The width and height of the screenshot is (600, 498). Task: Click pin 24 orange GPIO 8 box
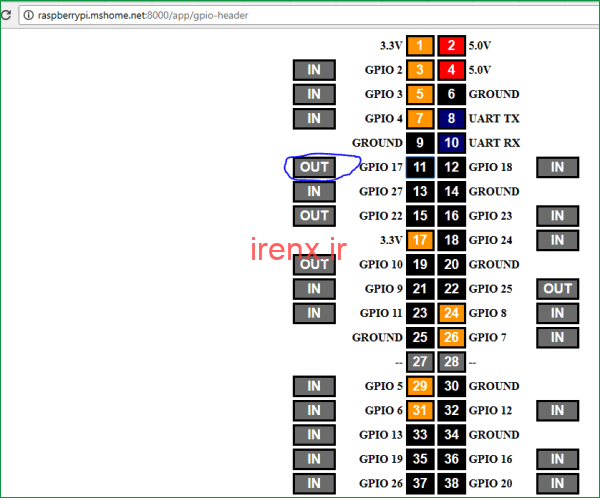coord(452,313)
